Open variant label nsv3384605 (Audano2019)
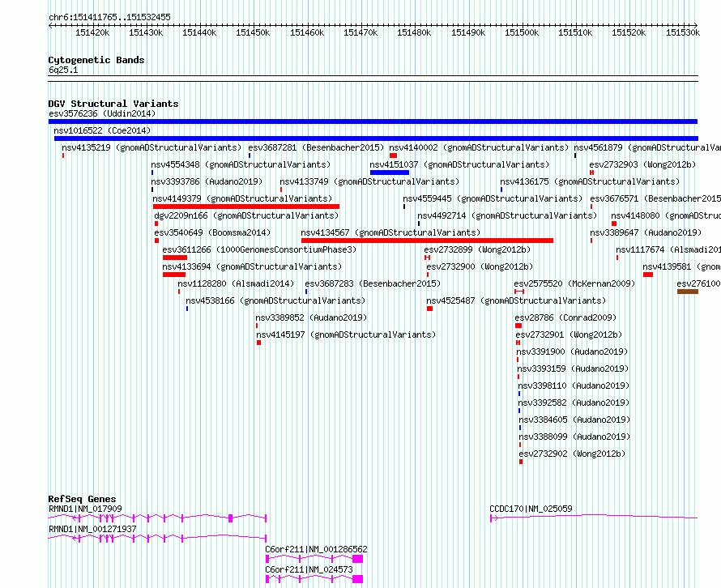 point(575,420)
